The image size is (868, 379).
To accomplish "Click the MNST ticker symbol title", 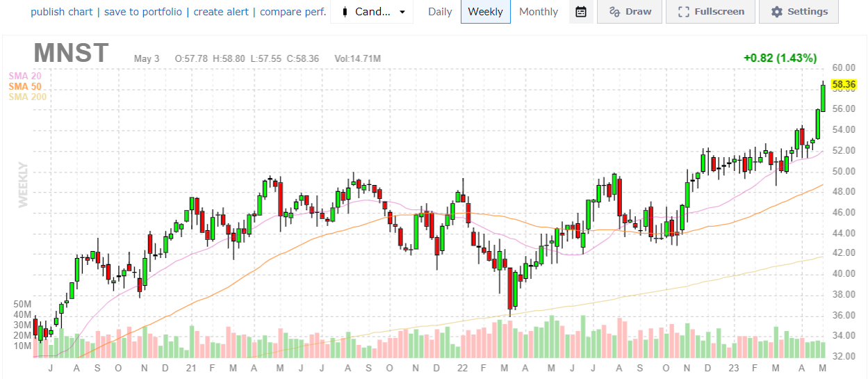I will click(x=72, y=54).
